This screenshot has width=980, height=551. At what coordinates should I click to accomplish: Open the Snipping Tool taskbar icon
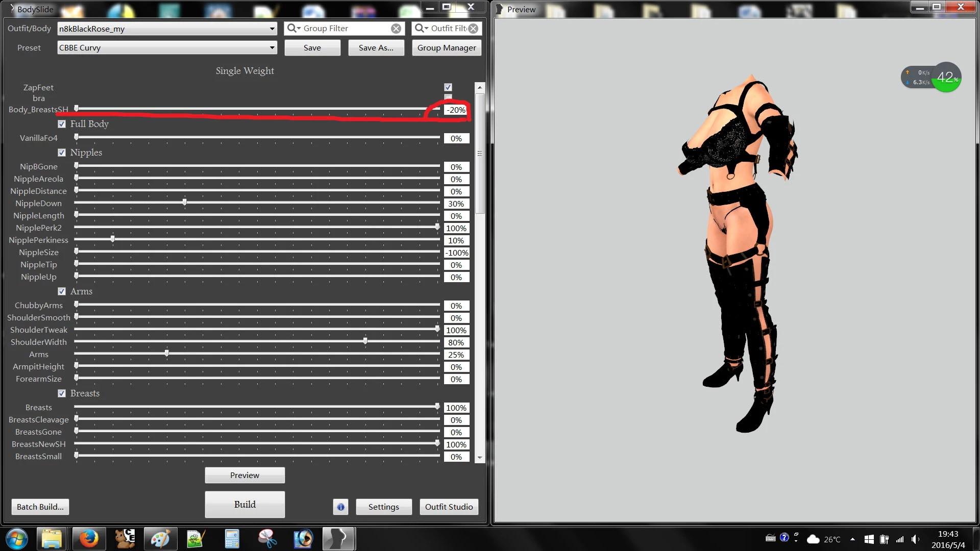point(267,539)
